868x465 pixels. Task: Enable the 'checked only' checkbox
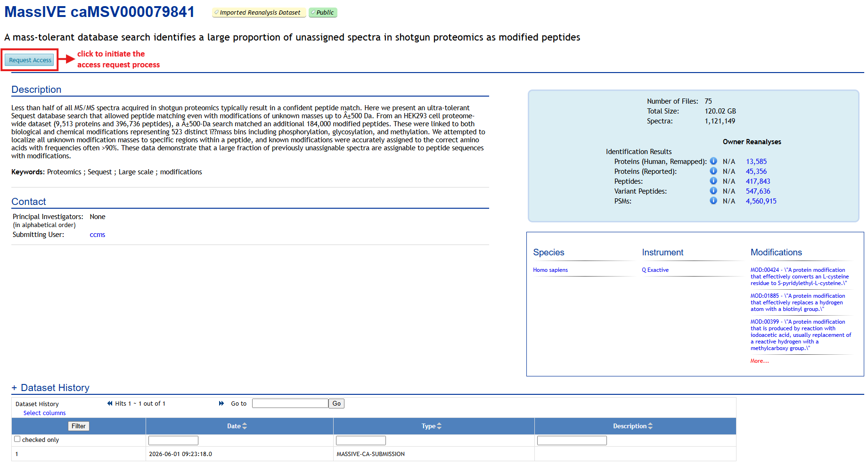17,439
